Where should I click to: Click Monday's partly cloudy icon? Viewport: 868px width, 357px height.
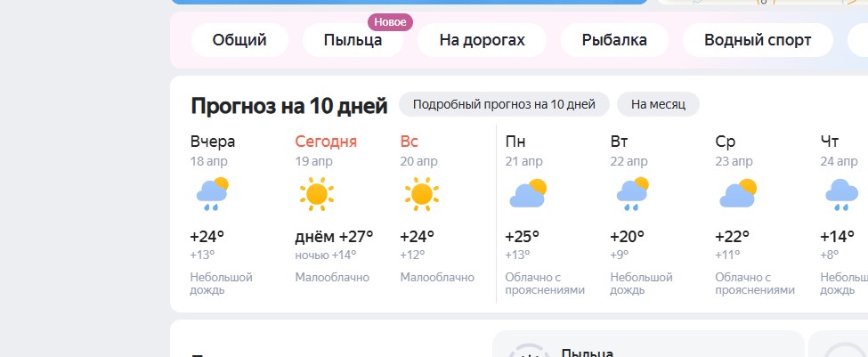(x=527, y=193)
